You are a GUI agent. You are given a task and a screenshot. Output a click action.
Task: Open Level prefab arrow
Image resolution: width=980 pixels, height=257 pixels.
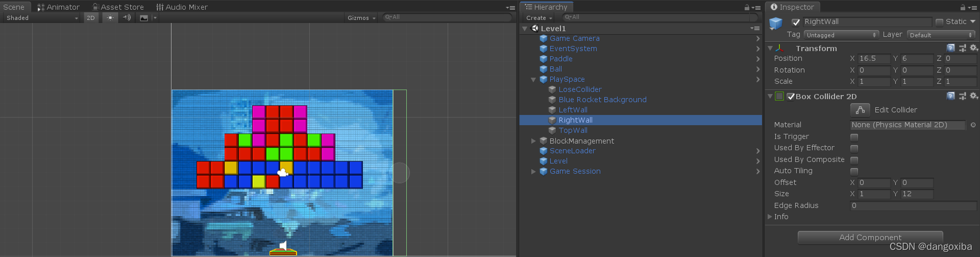pyautogui.click(x=758, y=161)
